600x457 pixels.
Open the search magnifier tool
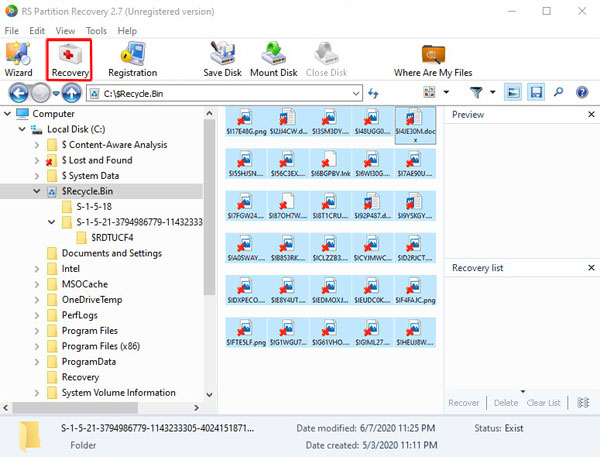(x=559, y=92)
